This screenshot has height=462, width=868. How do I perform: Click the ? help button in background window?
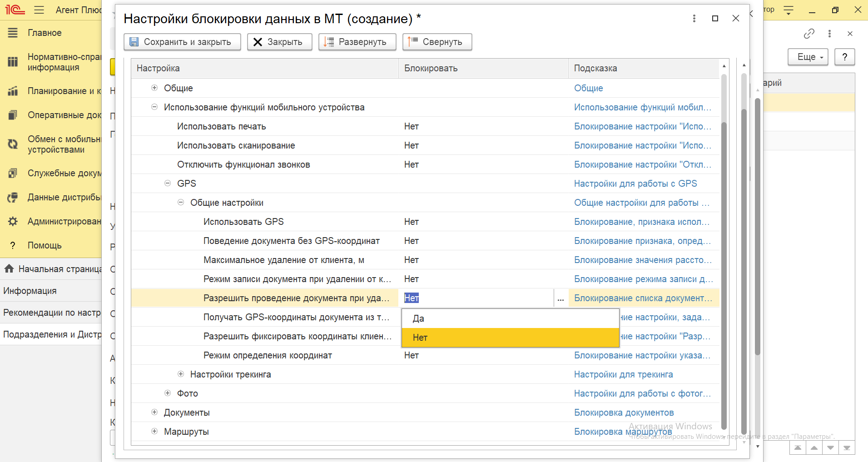[845, 57]
